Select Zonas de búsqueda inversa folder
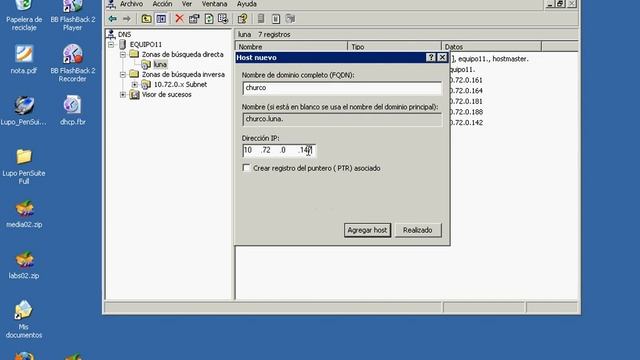The height and width of the screenshot is (360, 640). click(183, 75)
